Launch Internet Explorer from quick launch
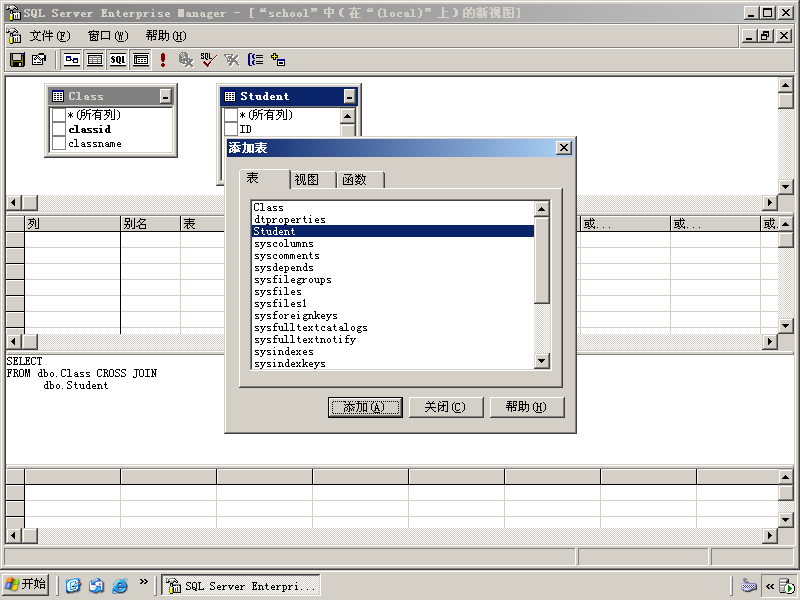The image size is (800, 600). coord(120,585)
